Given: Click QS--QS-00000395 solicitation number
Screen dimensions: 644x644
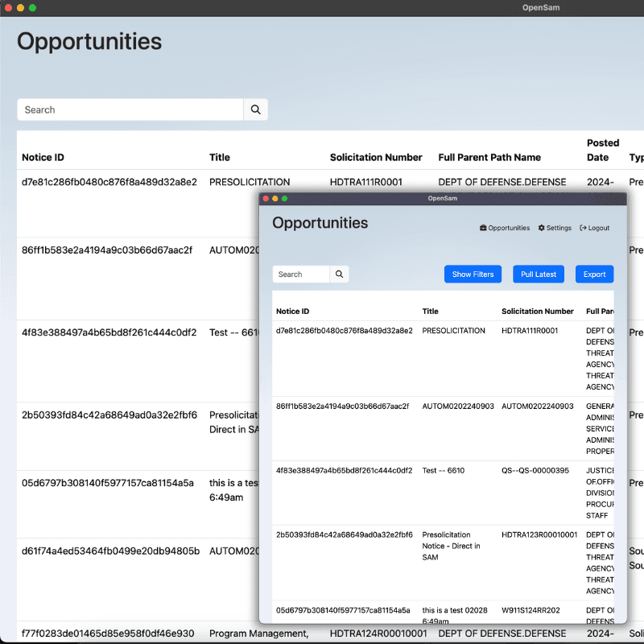Looking at the screenshot, I should click(x=535, y=470).
